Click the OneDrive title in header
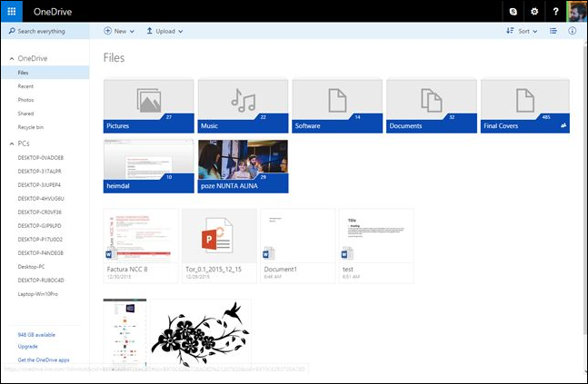Image resolution: width=588 pixels, height=384 pixels. (x=53, y=12)
